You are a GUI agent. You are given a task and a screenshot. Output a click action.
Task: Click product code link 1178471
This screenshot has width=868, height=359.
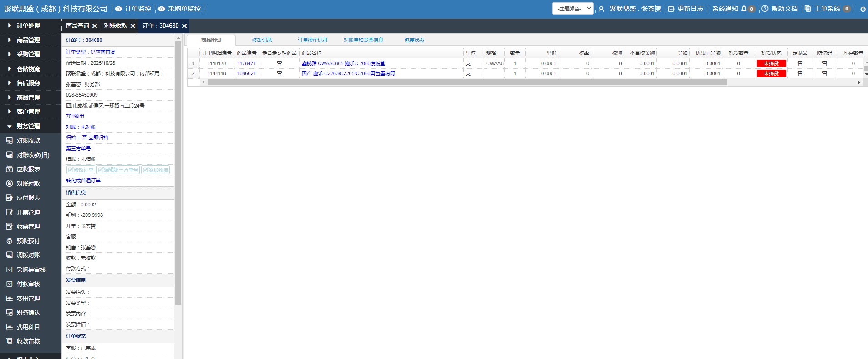(246, 63)
